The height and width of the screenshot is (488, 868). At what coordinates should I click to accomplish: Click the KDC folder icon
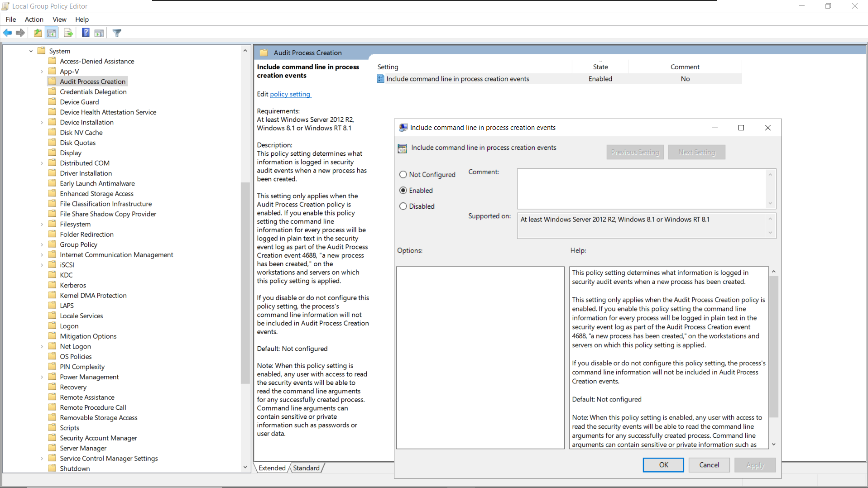pyautogui.click(x=53, y=275)
